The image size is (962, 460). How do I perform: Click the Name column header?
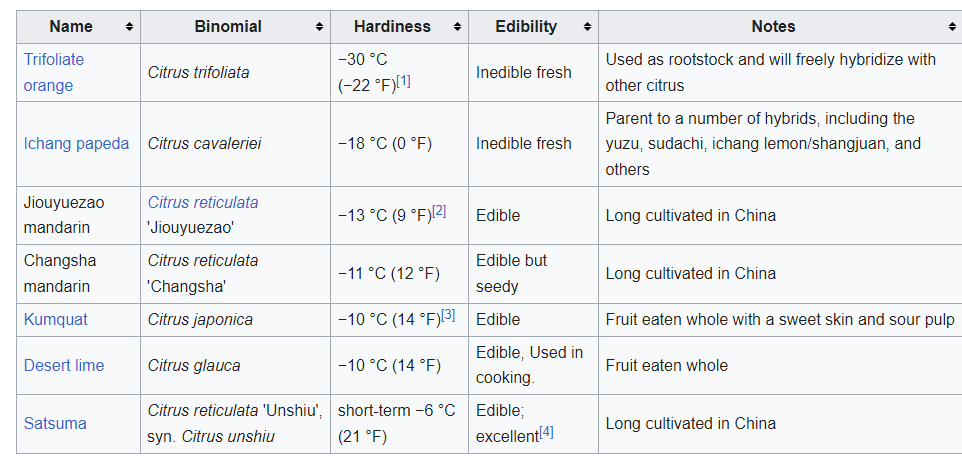[70, 27]
